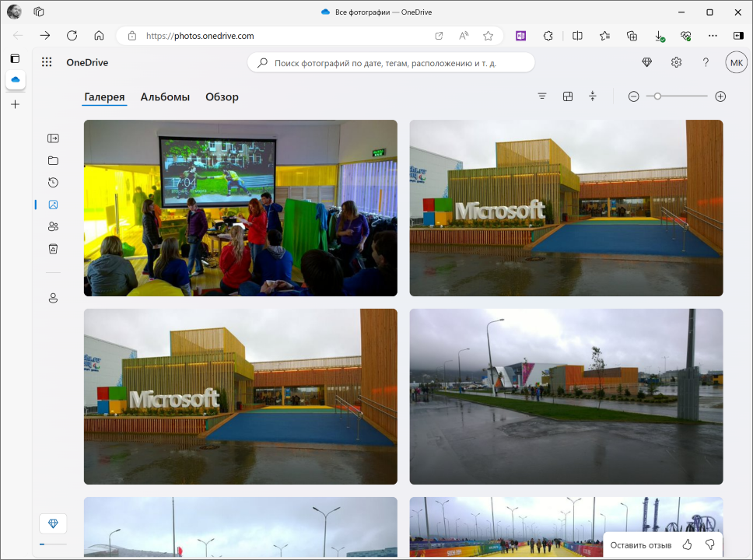Select the Photos sidebar icon

pyautogui.click(x=54, y=205)
